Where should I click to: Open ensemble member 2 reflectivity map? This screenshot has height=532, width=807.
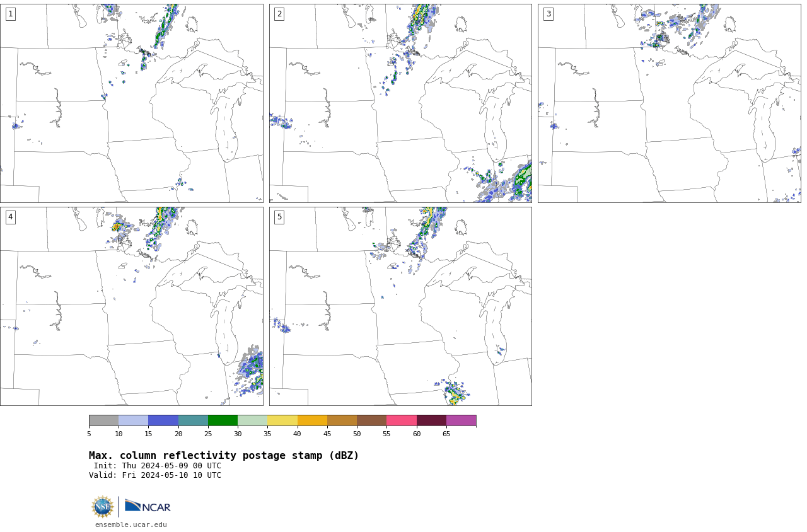point(400,103)
